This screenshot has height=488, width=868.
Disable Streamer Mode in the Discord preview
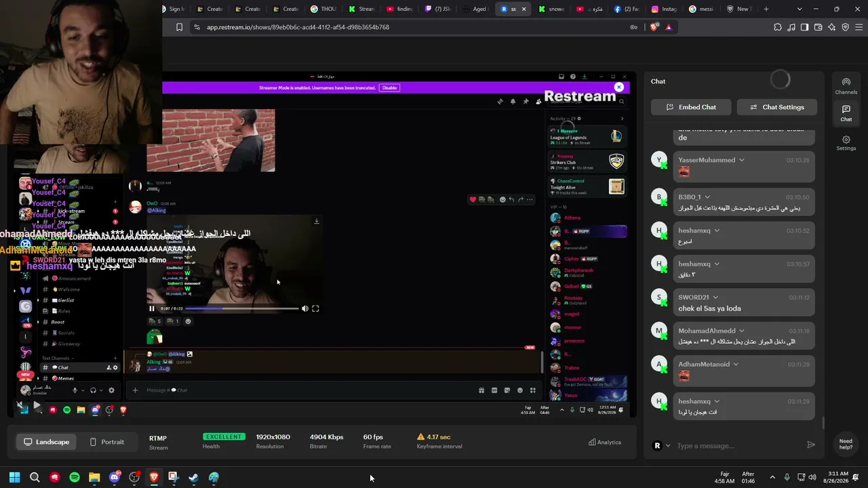pos(389,87)
